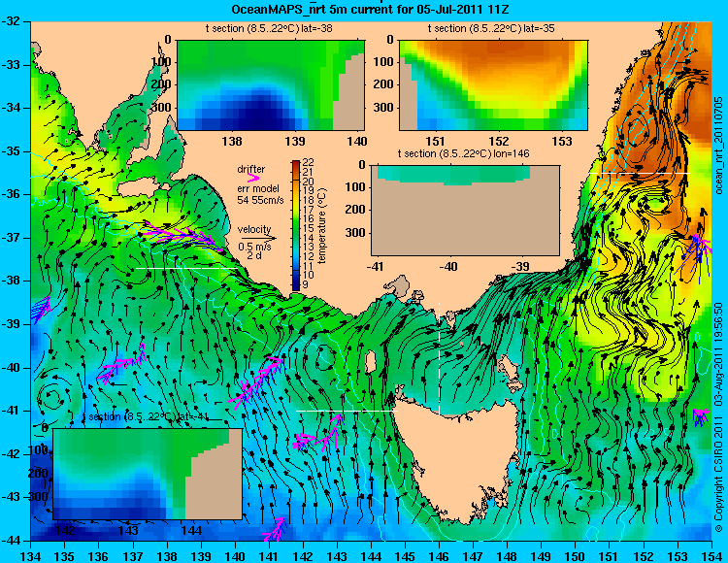Open the lat=-38 temperature section inset plot

click(x=271, y=85)
